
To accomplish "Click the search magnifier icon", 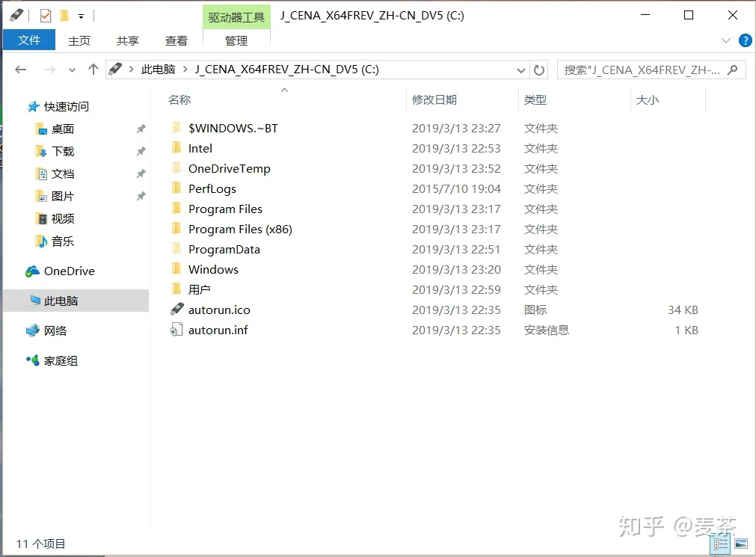I will pyautogui.click(x=732, y=70).
